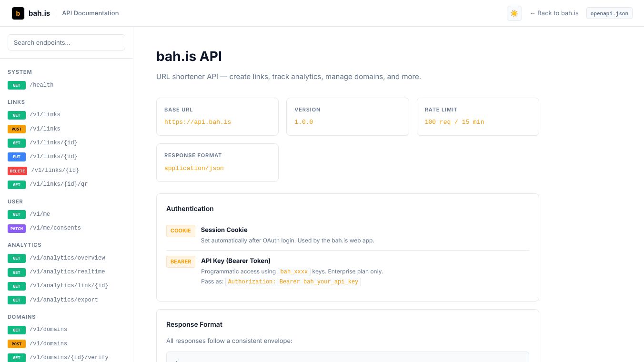Screen dimensions: 644x362
Task: Open the DELETE /v1/links/{id} endpoint
Action: [x=66, y=171]
